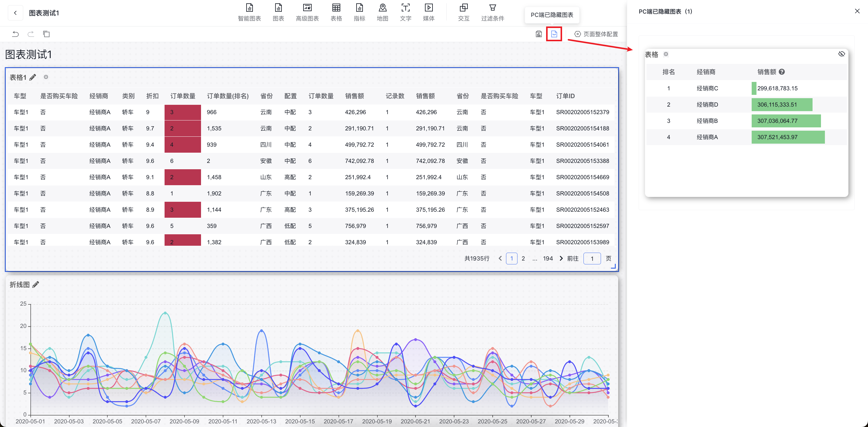
Task: Click the 记录数 column header
Action: pyautogui.click(x=395, y=96)
